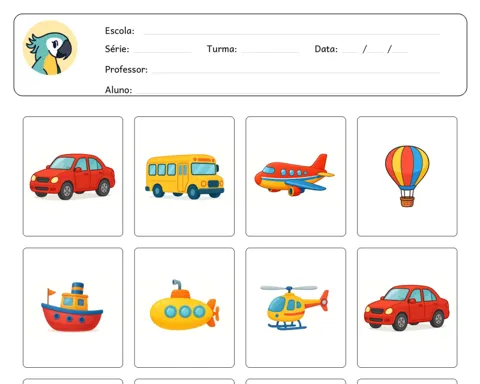Click the Série blank line
The height and width of the screenshot is (384, 480).
tap(163, 52)
